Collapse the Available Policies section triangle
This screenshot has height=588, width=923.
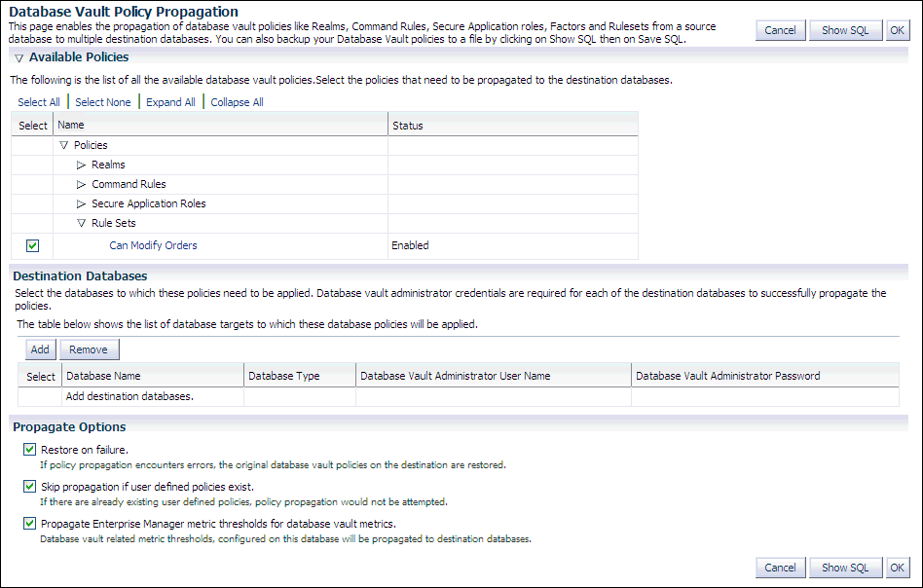tap(19, 58)
